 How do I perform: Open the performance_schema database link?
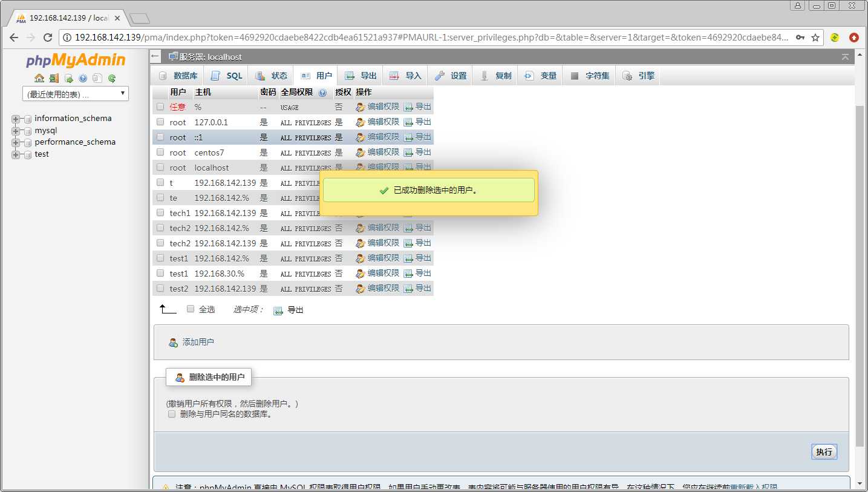tap(75, 142)
